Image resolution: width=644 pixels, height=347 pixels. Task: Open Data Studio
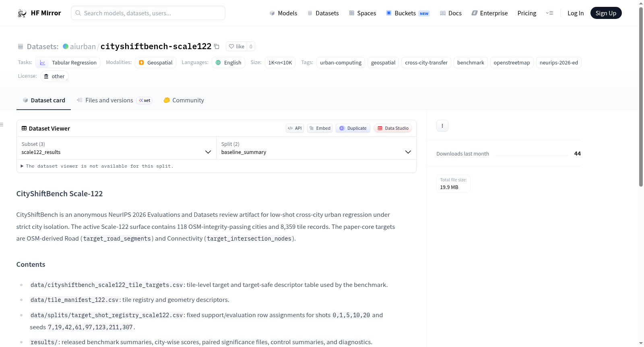click(393, 128)
